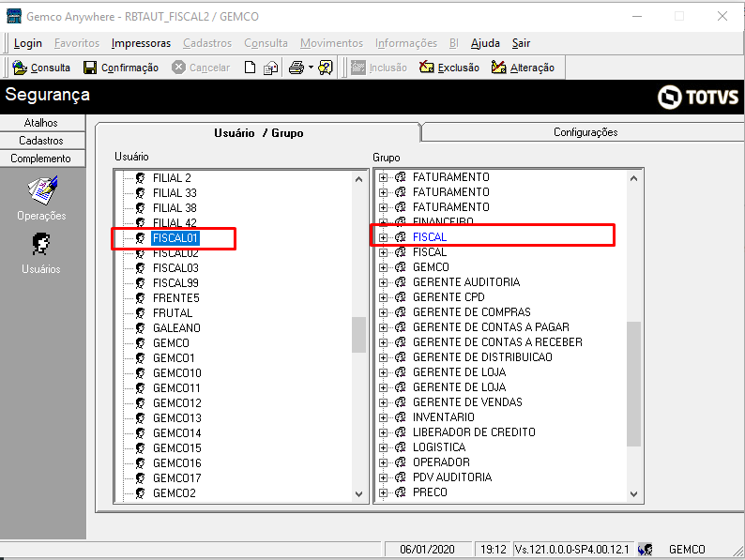Click the Atalhos sidebar button
The height and width of the screenshot is (560, 745).
pos(42,123)
